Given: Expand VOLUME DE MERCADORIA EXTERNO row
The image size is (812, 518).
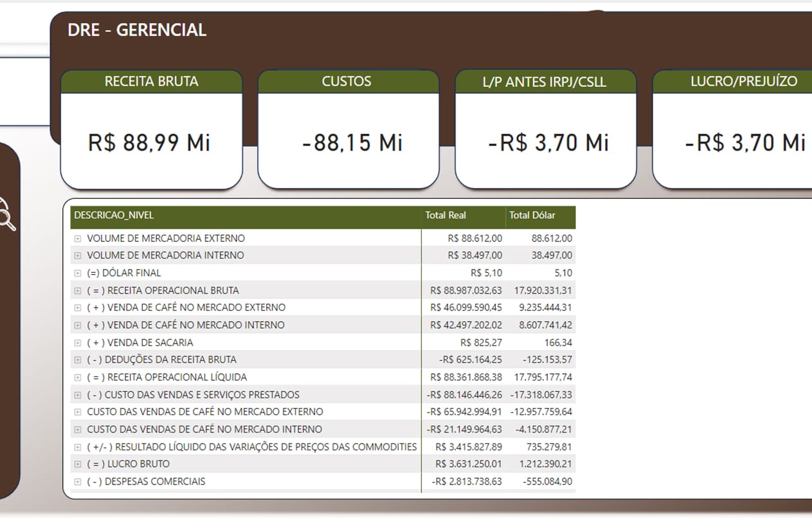Looking at the screenshot, I should [x=78, y=239].
